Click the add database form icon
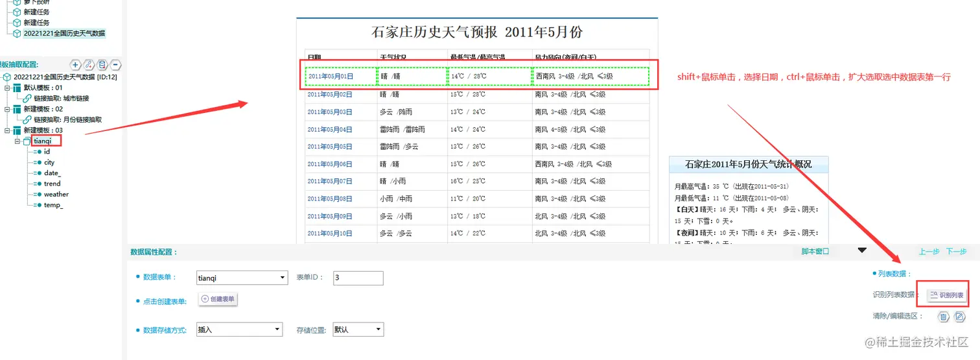 point(102,65)
